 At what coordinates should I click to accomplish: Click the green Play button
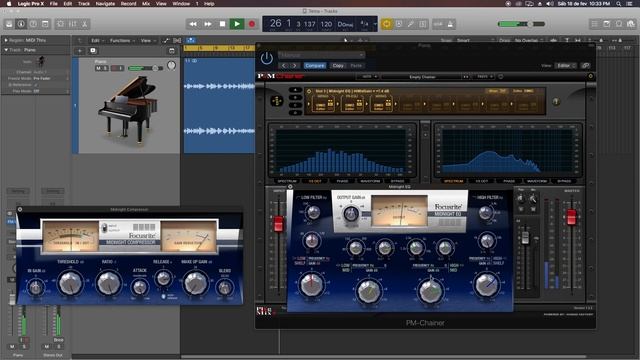tap(237, 24)
